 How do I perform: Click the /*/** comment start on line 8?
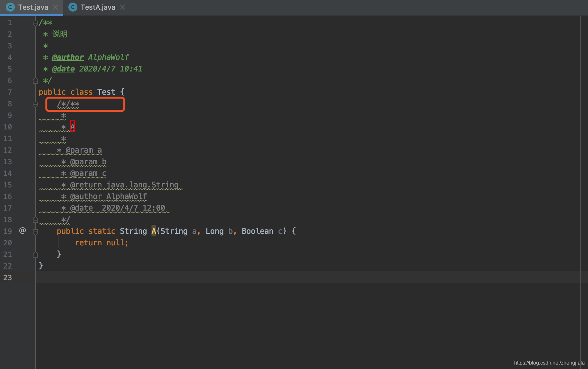(x=68, y=104)
